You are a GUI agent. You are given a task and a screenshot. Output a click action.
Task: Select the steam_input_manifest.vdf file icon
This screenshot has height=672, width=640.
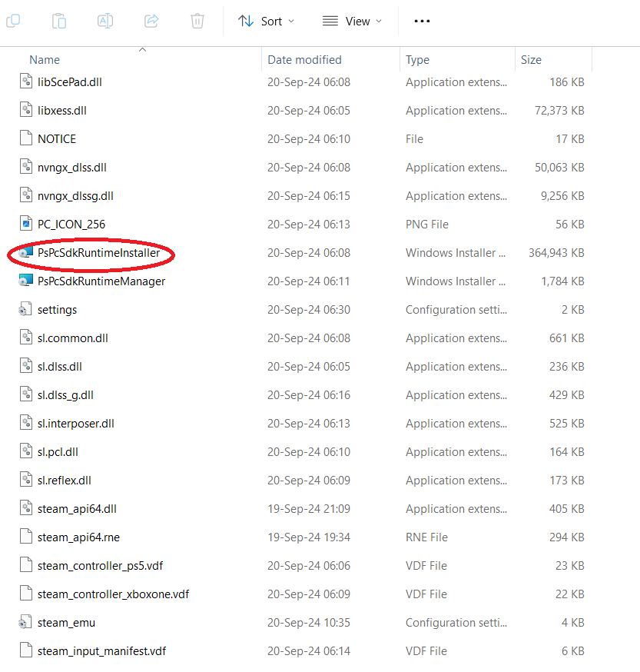tap(26, 650)
